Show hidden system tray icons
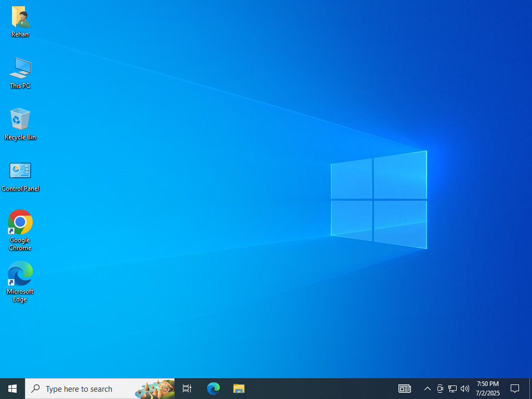 pos(428,389)
